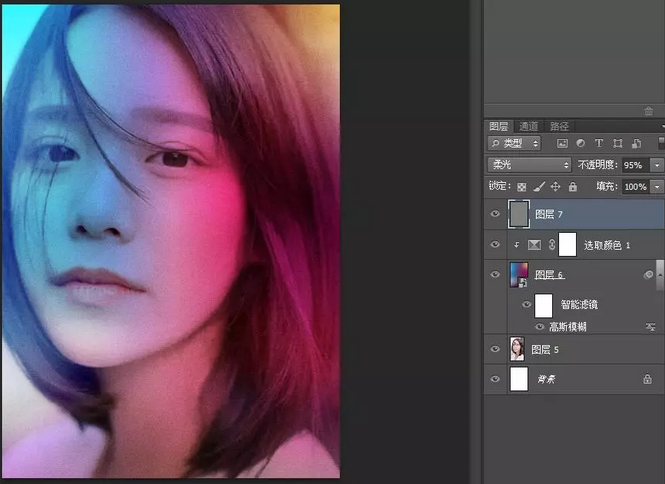Click the lock all padlock icon
The height and width of the screenshot is (484, 665).
[x=572, y=187]
